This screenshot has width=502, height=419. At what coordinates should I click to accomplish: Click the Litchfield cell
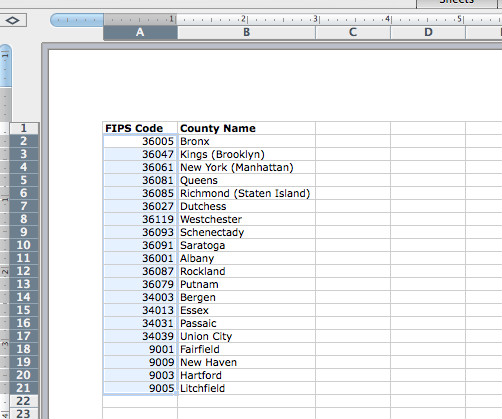point(246,388)
